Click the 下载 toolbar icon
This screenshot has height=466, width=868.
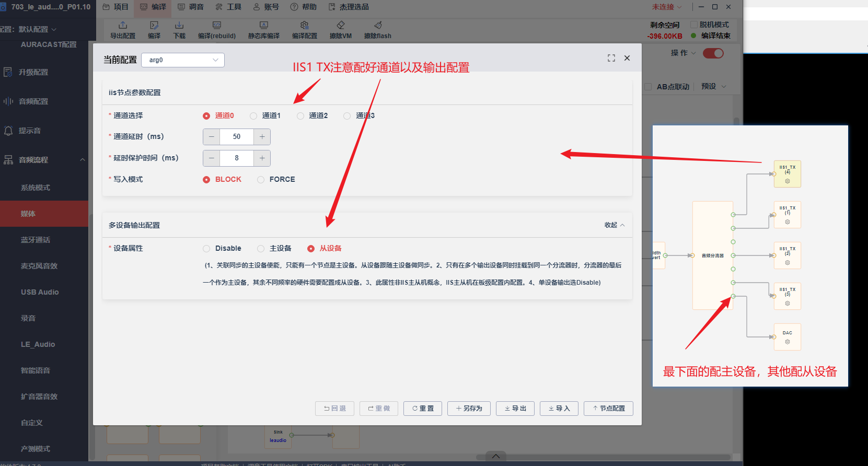(x=179, y=30)
